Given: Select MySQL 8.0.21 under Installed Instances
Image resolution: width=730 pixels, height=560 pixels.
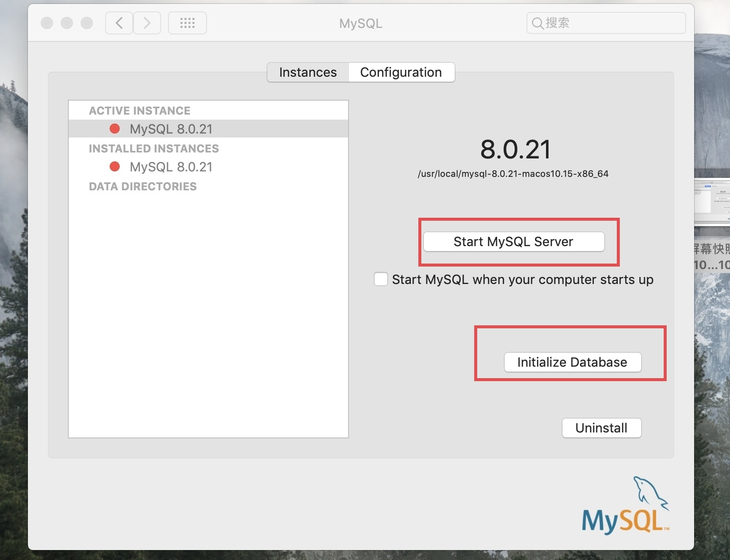Looking at the screenshot, I should pyautogui.click(x=171, y=167).
